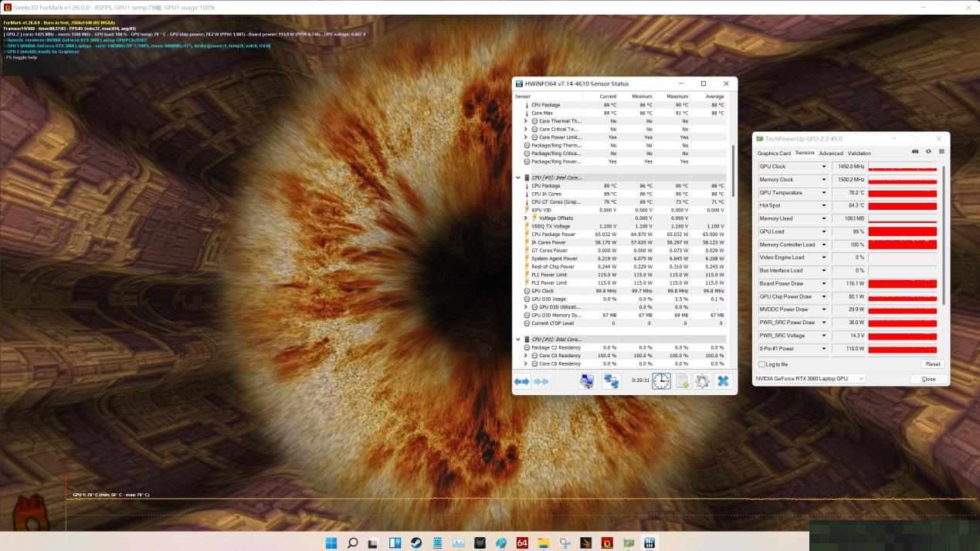980x551 pixels.
Task: Open Paint palette icon in taskbar
Action: coord(501,543)
